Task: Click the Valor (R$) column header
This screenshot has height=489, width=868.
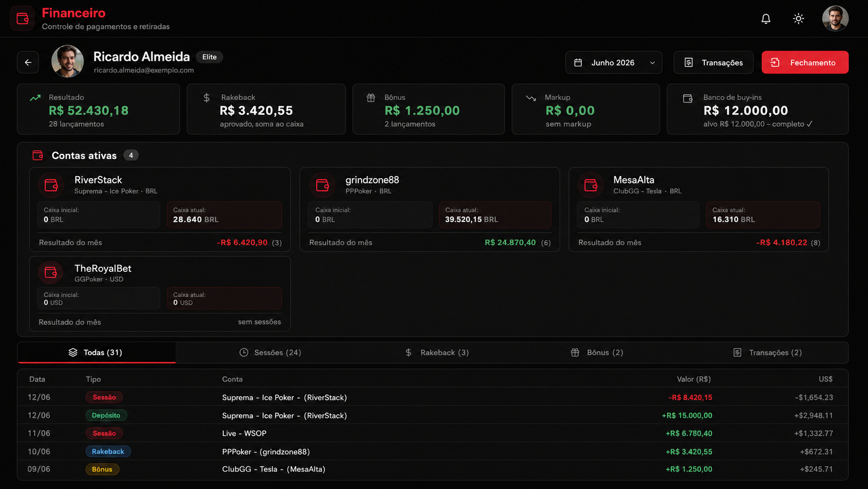Action: (x=694, y=379)
